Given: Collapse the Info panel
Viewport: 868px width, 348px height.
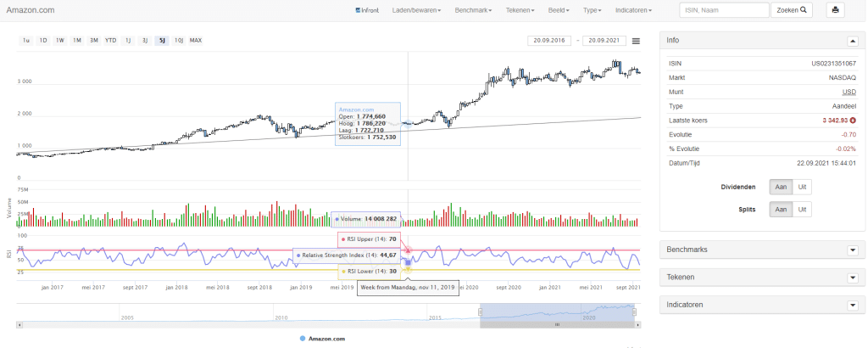Looking at the screenshot, I should pos(852,41).
